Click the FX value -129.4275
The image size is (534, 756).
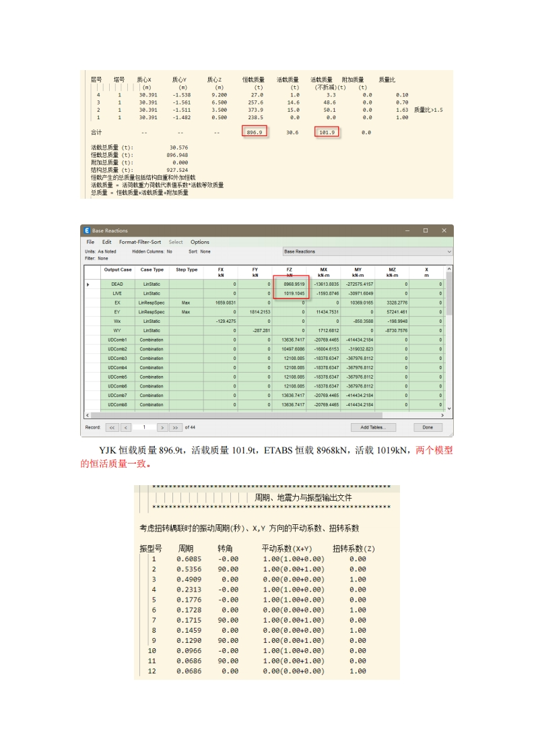point(226,321)
